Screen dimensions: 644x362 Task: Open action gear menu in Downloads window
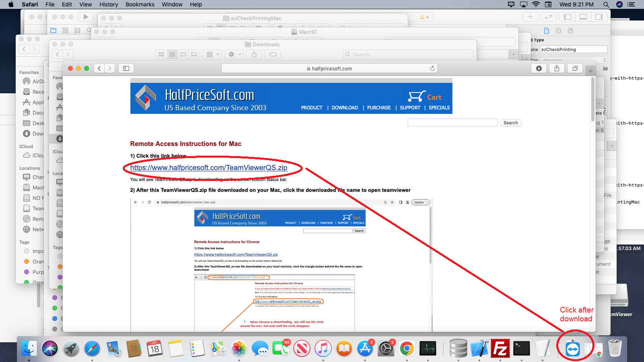[x=234, y=54]
